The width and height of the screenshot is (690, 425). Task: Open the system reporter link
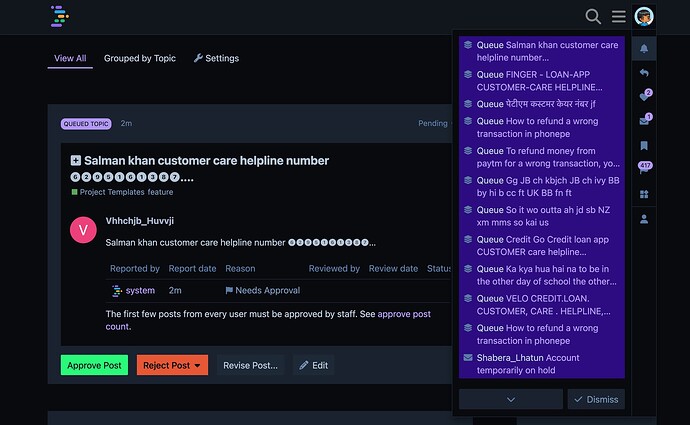click(x=140, y=290)
